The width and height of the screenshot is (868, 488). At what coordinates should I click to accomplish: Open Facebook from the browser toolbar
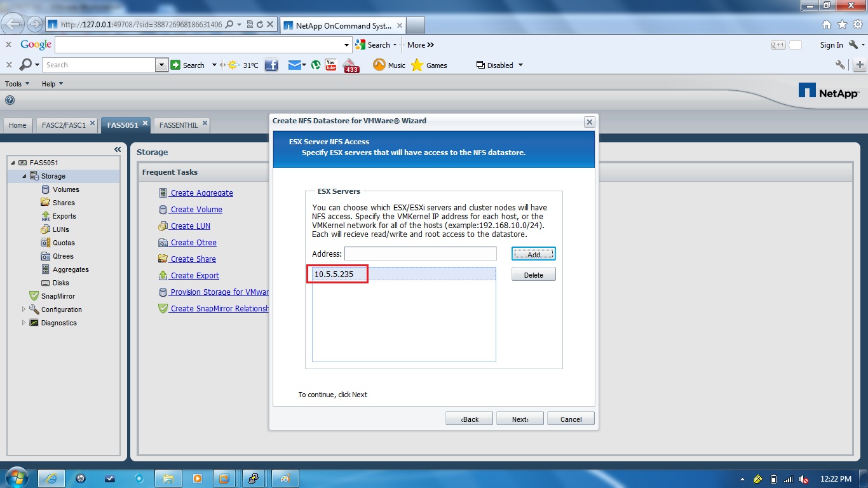tap(271, 64)
